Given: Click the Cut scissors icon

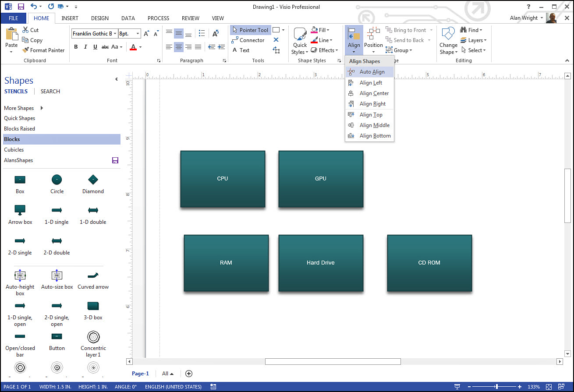Looking at the screenshot, I should pos(25,30).
